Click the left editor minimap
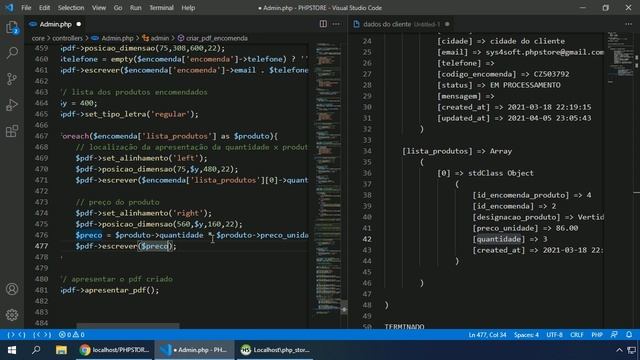Viewport: 640px width, 360px height. (x=328, y=180)
